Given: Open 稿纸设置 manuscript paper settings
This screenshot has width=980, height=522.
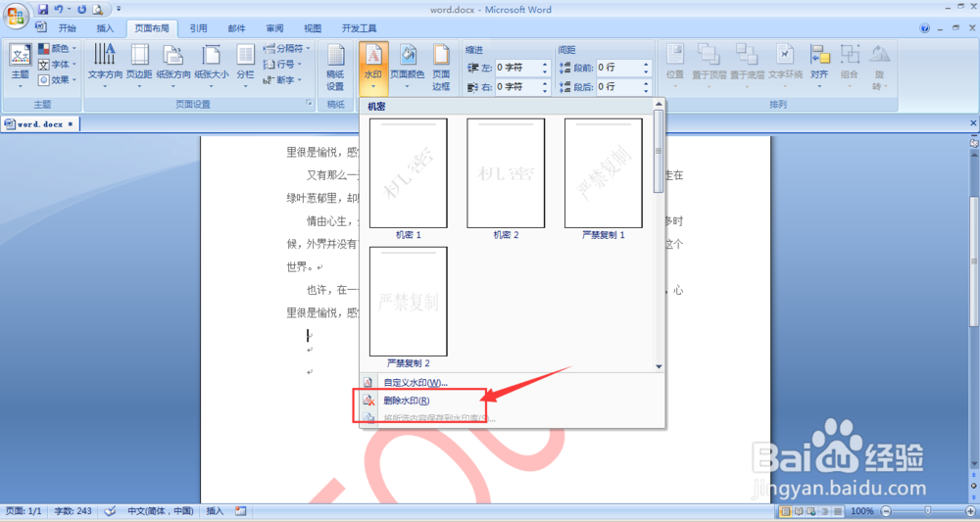Looking at the screenshot, I should pos(335,68).
